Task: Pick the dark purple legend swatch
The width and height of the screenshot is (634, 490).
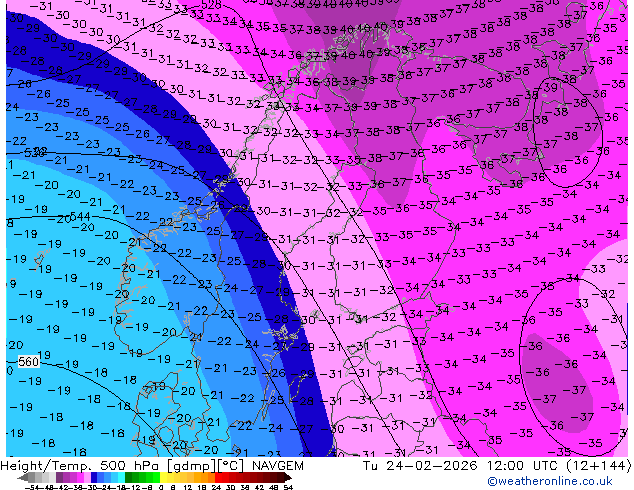Action: [x=59, y=478]
